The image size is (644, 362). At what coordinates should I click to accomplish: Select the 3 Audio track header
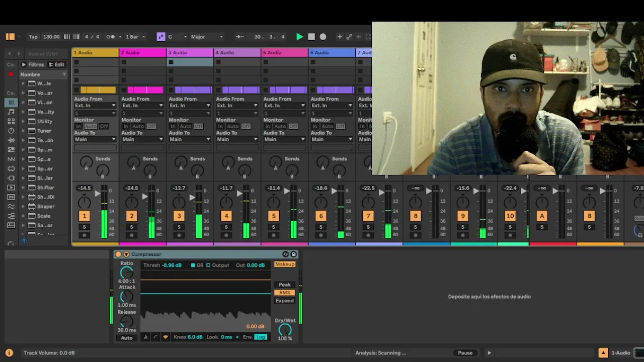(190, 52)
